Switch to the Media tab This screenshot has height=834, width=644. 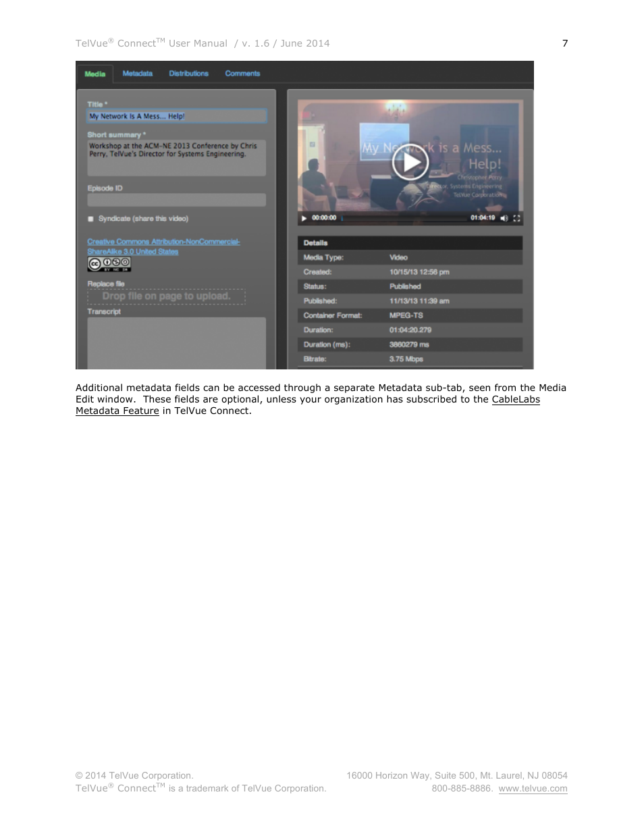[95, 74]
